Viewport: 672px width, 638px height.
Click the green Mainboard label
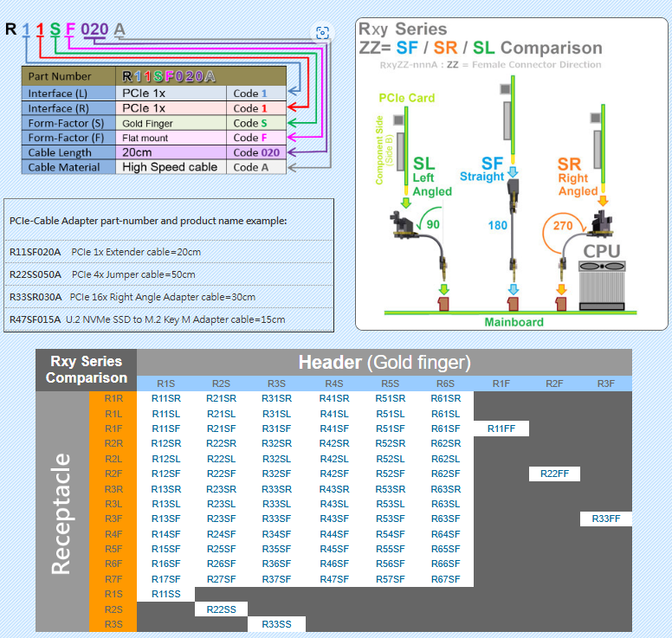pos(514,322)
